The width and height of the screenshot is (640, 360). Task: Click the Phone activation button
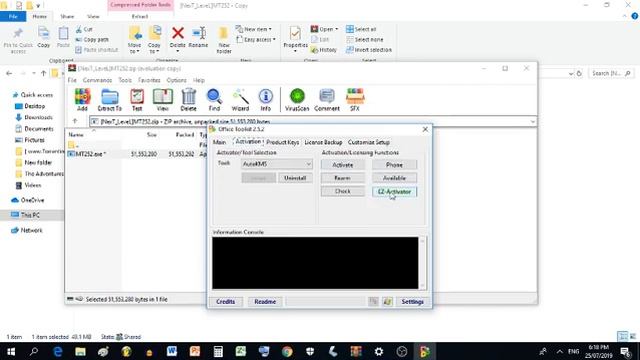pyautogui.click(x=394, y=165)
